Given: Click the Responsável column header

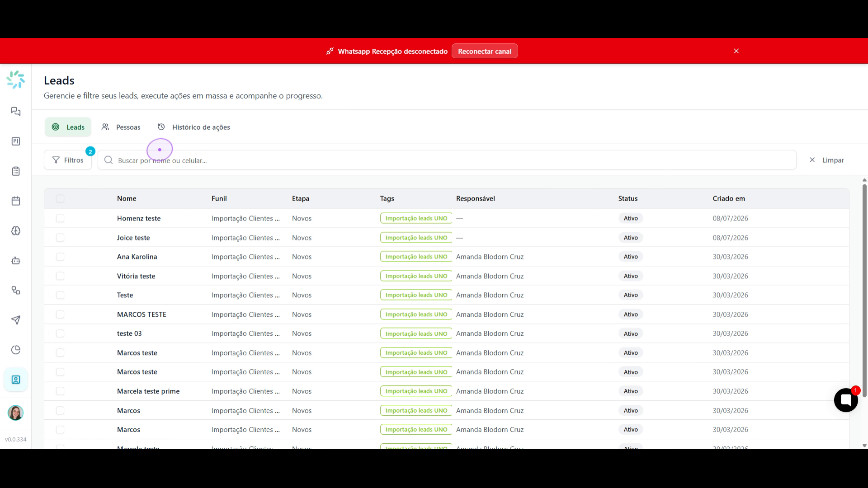Looking at the screenshot, I should (x=476, y=198).
